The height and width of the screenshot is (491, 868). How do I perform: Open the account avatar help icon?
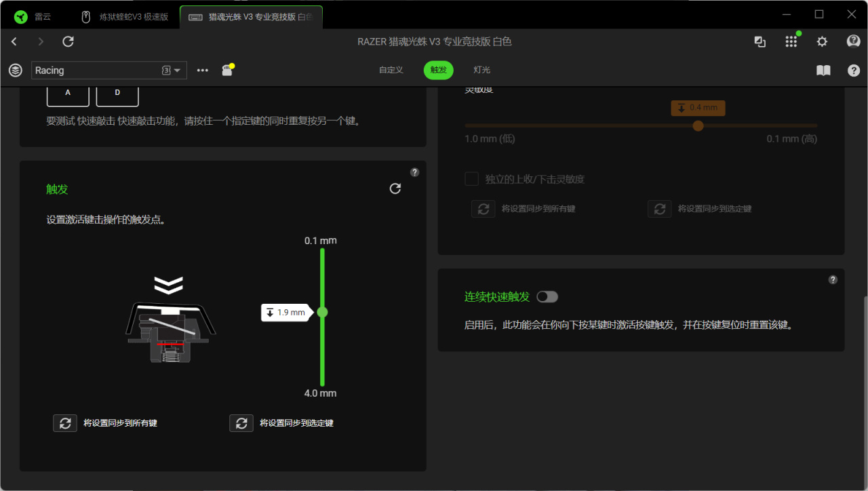[x=854, y=41]
